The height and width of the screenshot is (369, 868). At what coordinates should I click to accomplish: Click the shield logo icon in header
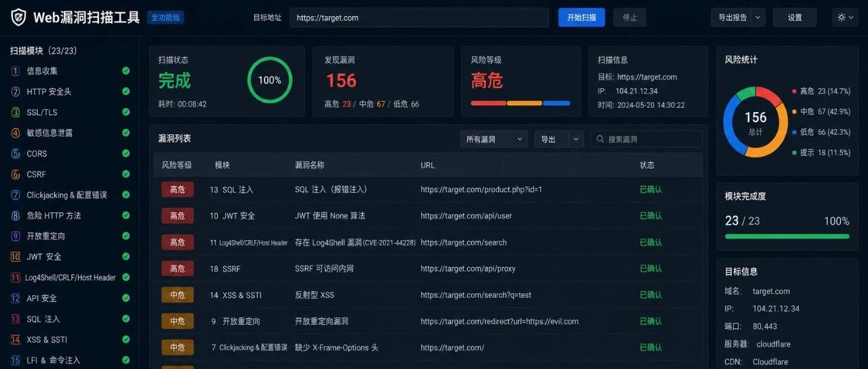pos(18,17)
